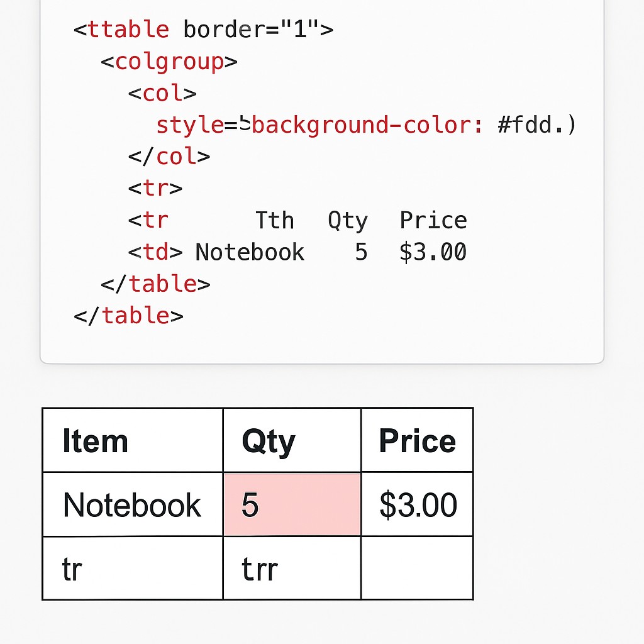The width and height of the screenshot is (644, 644).
Task: Click the background-color style attribute text
Action: click(320, 125)
